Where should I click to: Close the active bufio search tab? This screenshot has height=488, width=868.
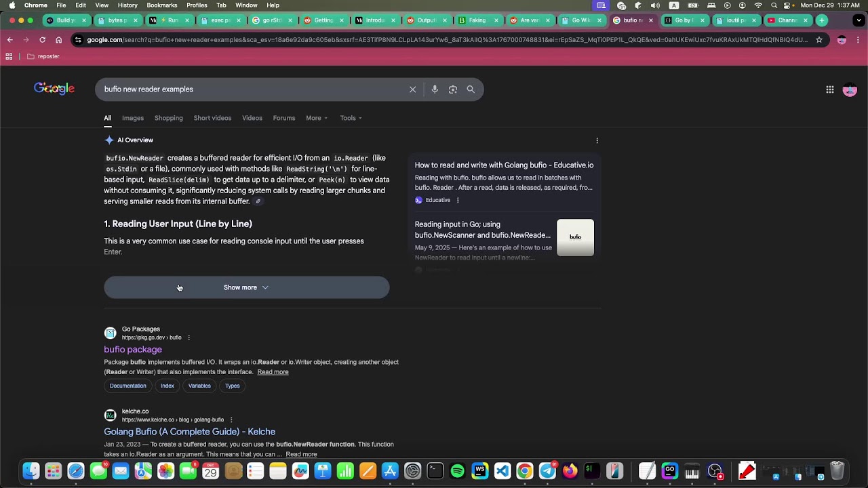(x=651, y=20)
